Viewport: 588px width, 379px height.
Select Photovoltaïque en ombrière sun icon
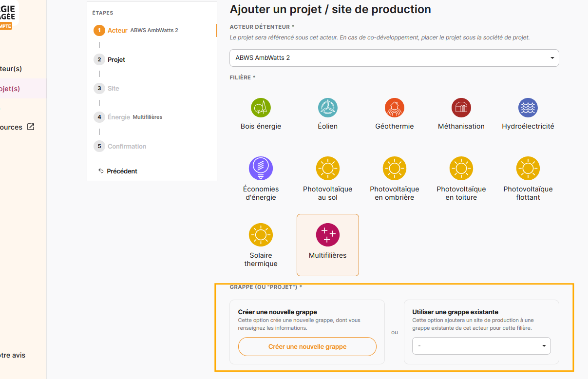click(x=394, y=169)
